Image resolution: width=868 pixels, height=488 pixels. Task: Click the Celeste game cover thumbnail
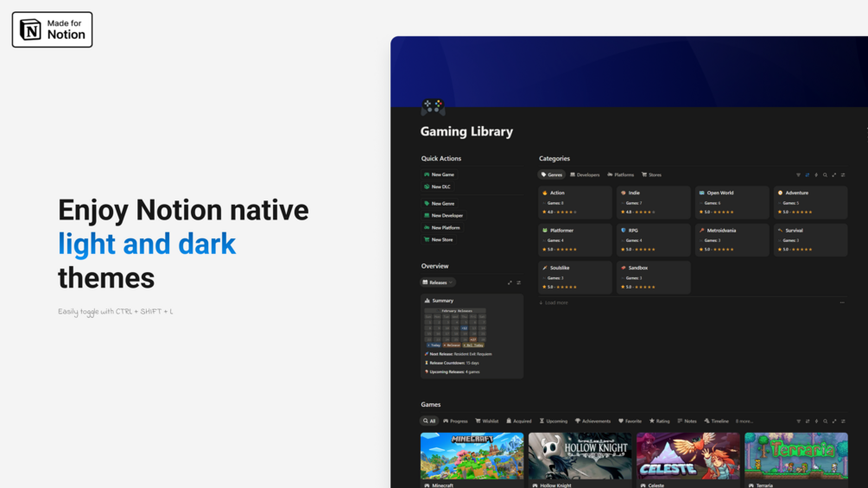(688, 456)
